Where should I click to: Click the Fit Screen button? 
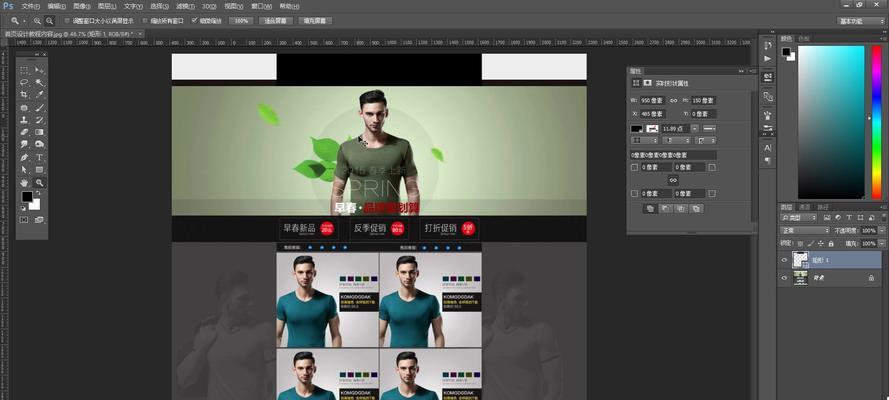click(276, 21)
